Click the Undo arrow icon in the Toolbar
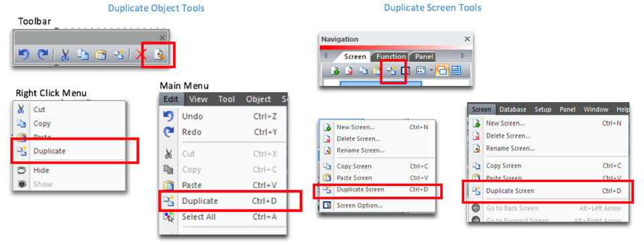Image resolution: width=644 pixels, height=245 pixels. click(x=24, y=54)
